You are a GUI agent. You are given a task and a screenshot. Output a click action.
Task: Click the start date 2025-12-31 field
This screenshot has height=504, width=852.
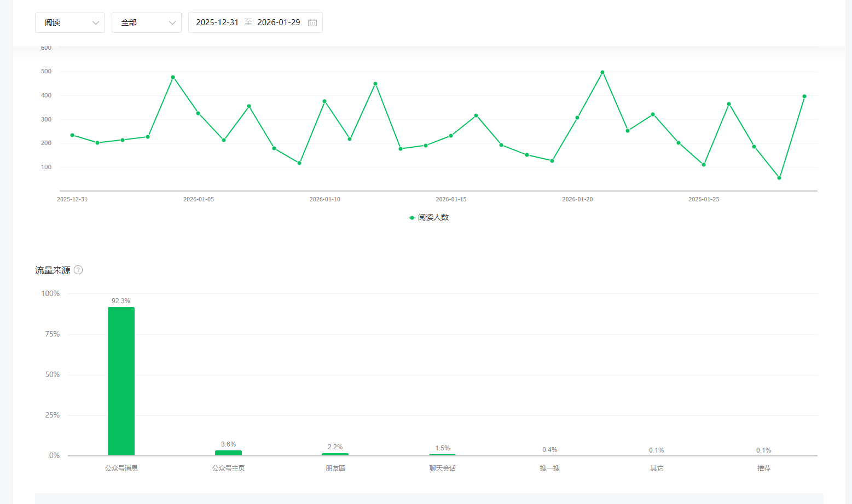point(217,22)
